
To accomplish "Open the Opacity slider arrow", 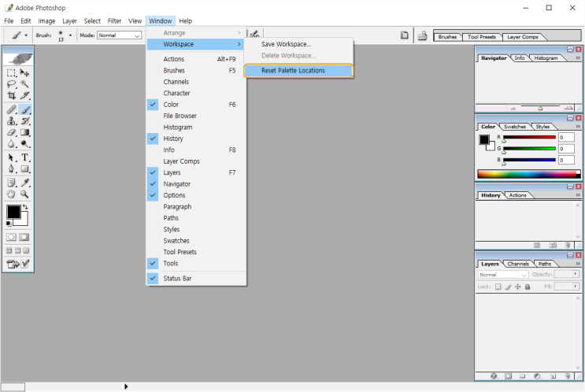I will click(576, 274).
